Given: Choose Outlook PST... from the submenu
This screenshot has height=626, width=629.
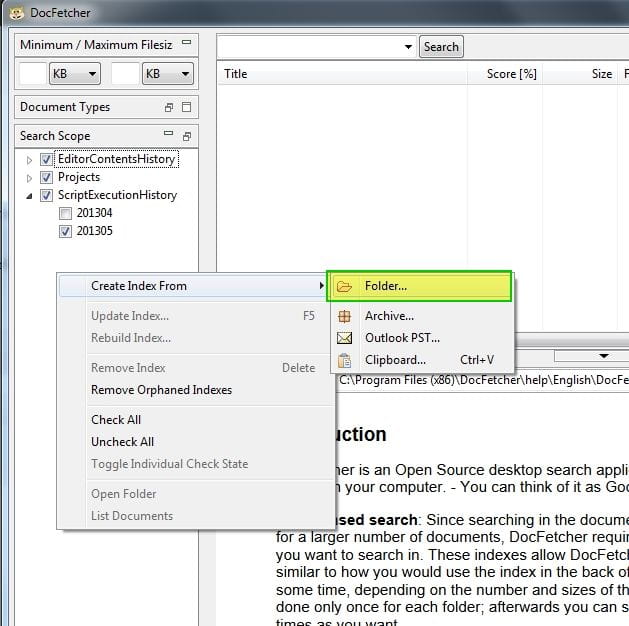Looking at the screenshot, I should point(422,338).
